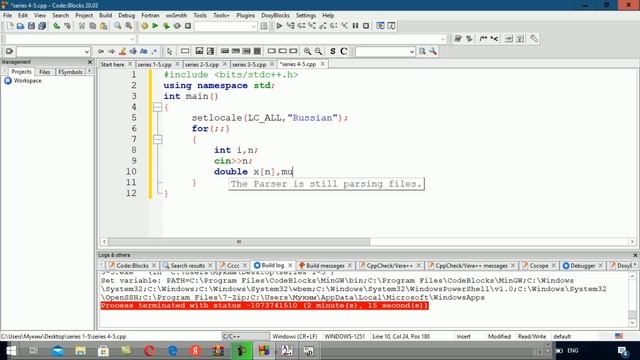
Task: Close the series 4-5.cpp editor tab
Action: 322,64
